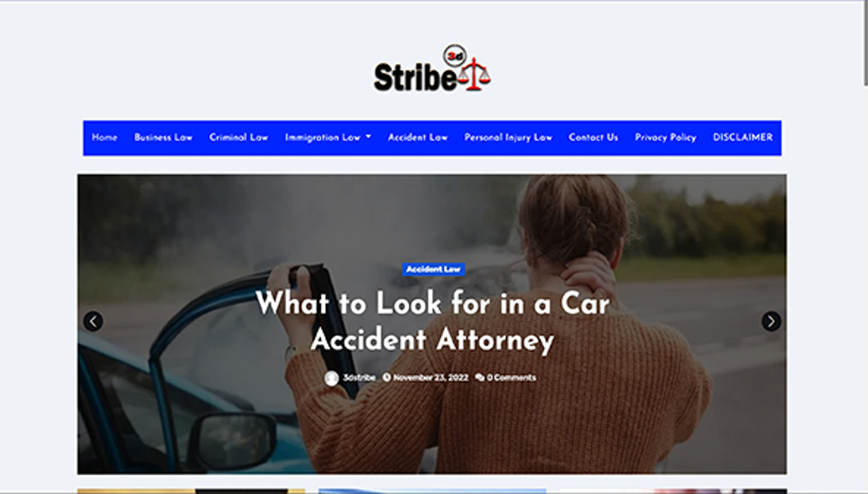
Task: Click the comments bubble icon
Action: (x=479, y=377)
